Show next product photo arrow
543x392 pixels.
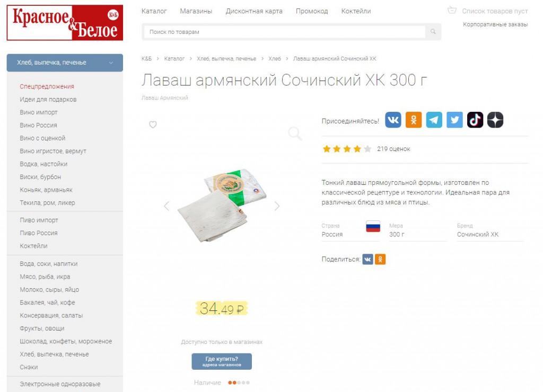coord(277,206)
